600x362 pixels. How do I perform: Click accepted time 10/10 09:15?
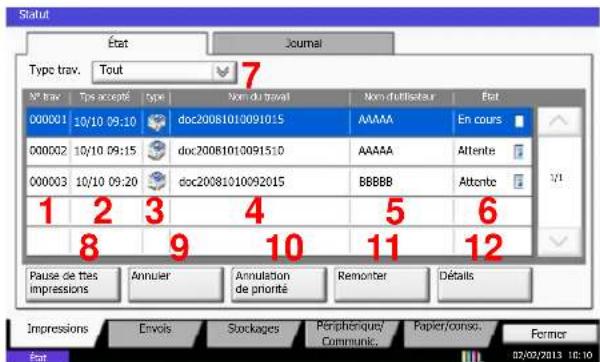[105, 151]
